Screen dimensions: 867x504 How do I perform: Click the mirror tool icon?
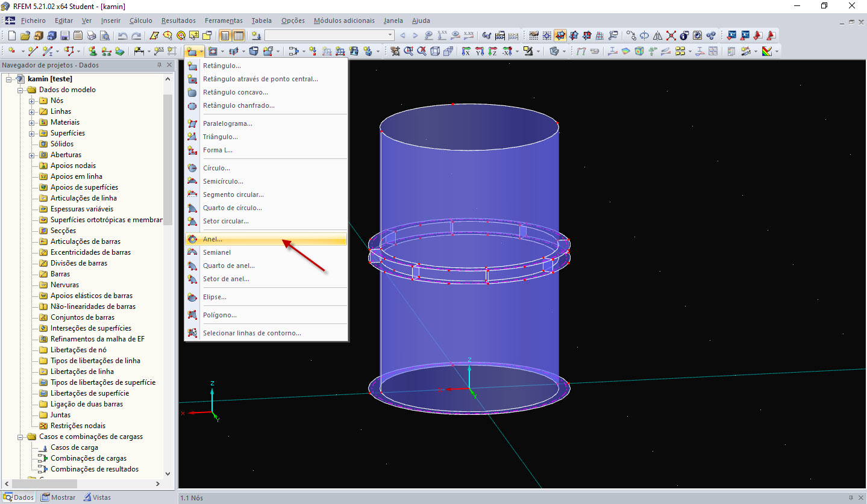[x=658, y=36]
